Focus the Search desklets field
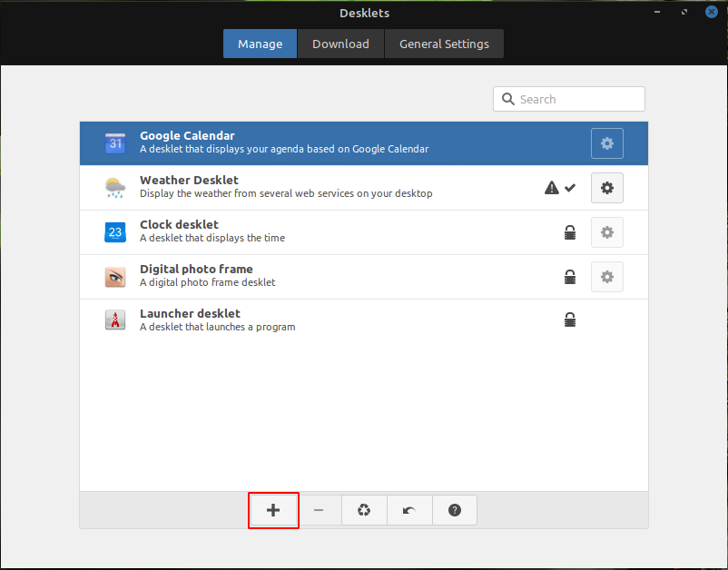 569,99
